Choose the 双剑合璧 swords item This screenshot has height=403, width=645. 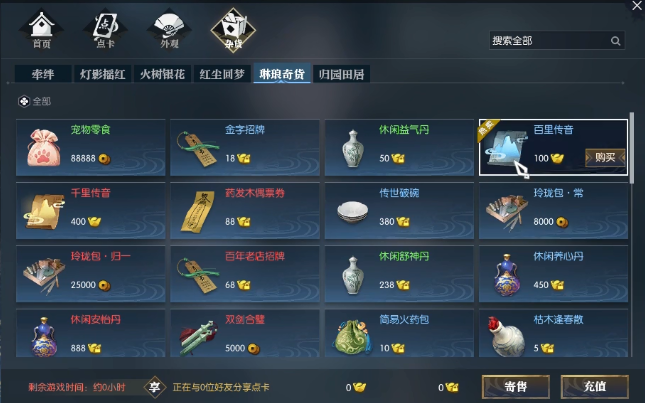click(245, 333)
